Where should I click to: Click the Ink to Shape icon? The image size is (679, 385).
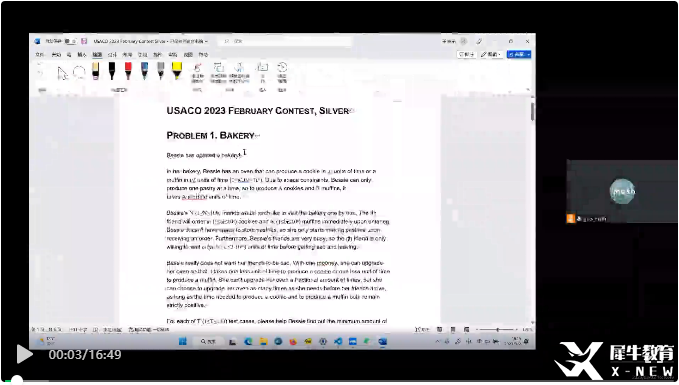pyautogui.click(x=218, y=72)
